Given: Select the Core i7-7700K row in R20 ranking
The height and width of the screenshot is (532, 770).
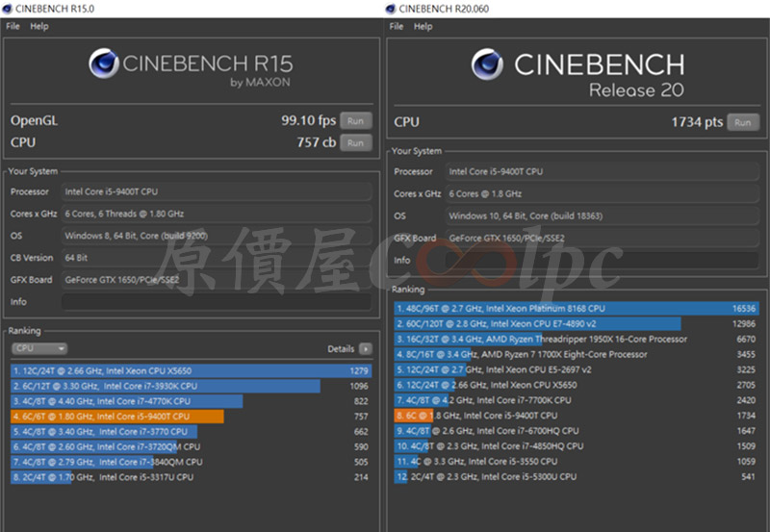Looking at the screenshot, I should 577,400.
